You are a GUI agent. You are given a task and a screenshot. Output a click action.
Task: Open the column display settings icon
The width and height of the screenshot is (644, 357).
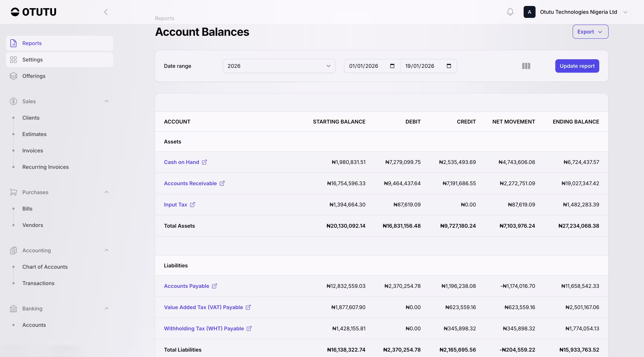point(526,66)
